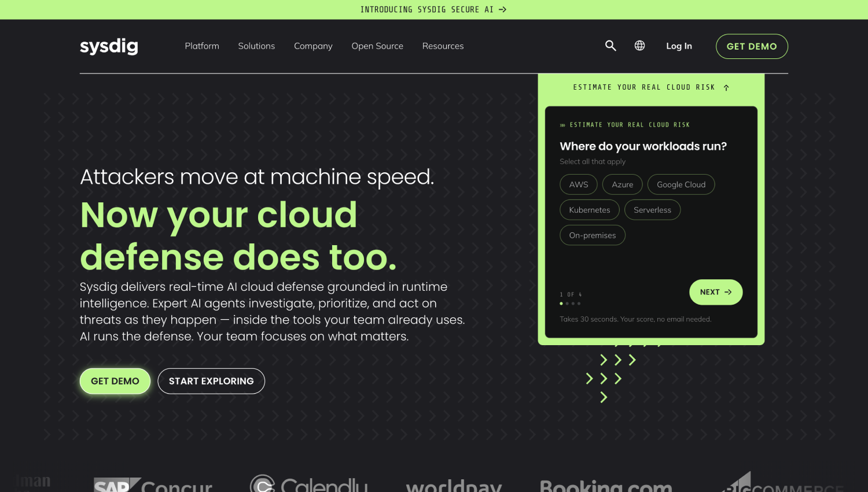
Task: Click the worldpay customer logo
Action: click(454, 486)
